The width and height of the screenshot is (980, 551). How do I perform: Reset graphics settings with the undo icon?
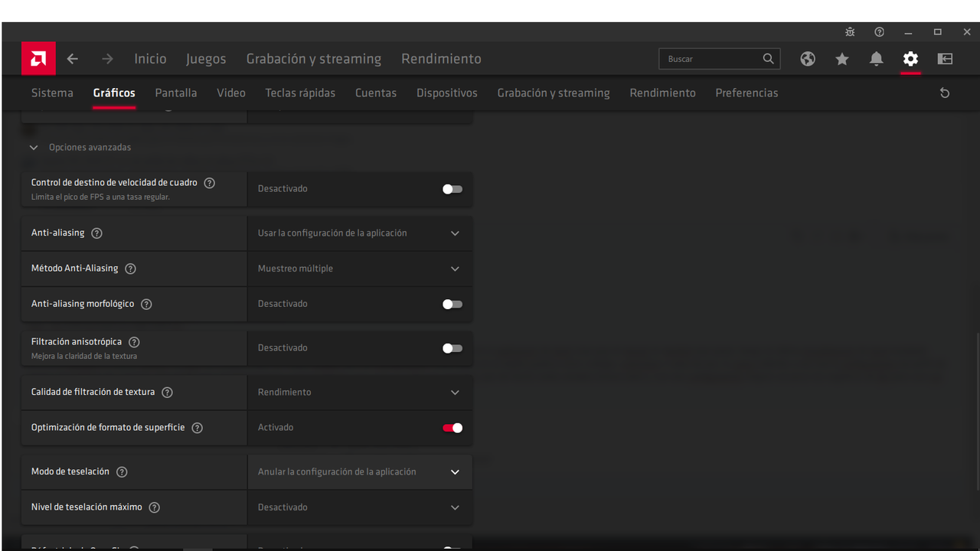945,93
